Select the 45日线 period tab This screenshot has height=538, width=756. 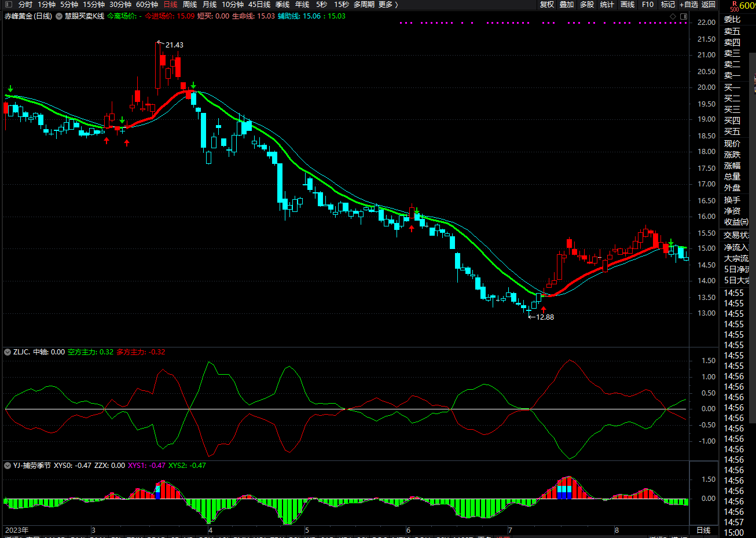[259, 4]
